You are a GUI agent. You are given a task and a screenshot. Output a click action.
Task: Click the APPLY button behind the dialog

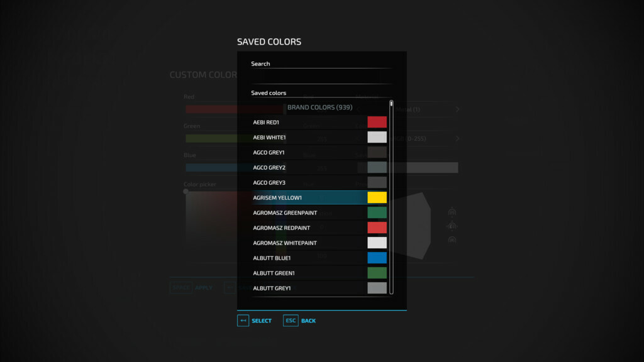pyautogui.click(x=203, y=287)
